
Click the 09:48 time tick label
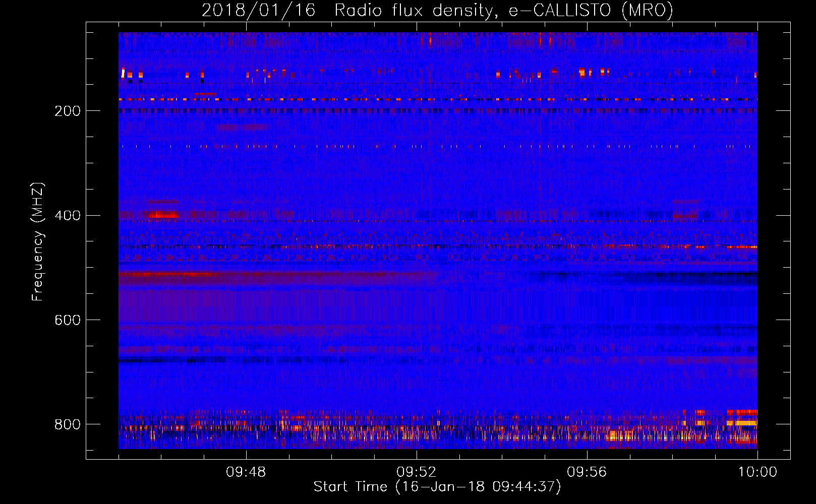point(246,472)
